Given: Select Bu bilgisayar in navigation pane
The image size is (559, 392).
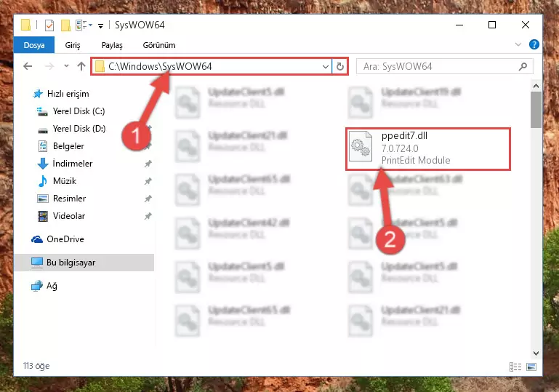Looking at the screenshot, I should coord(84,263).
